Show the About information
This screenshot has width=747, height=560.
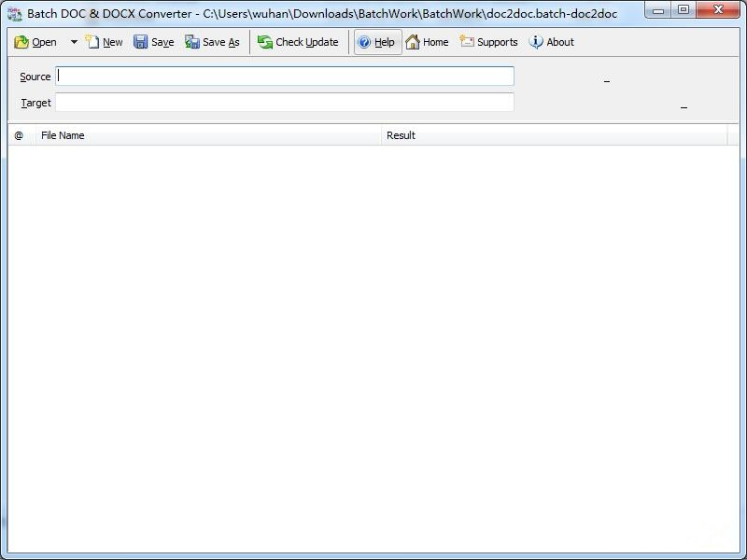(551, 42)
